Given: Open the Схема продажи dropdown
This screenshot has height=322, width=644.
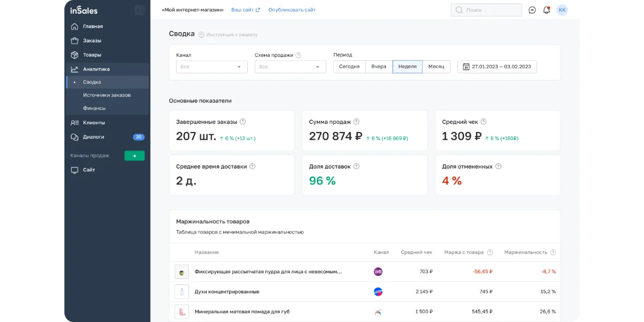Looking at the screenshot, I should pos(290,67).
